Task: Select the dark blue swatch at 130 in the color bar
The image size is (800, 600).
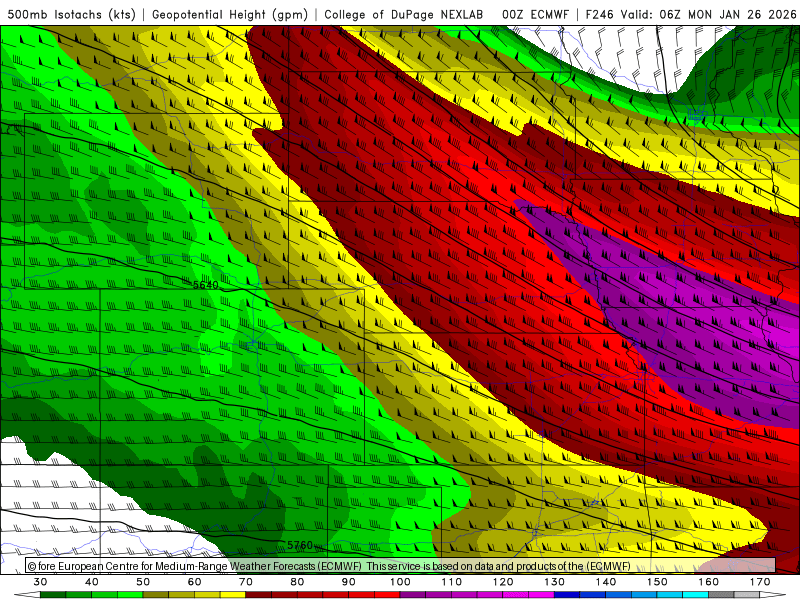Action: pyautogui.click(x=567, y=595)
